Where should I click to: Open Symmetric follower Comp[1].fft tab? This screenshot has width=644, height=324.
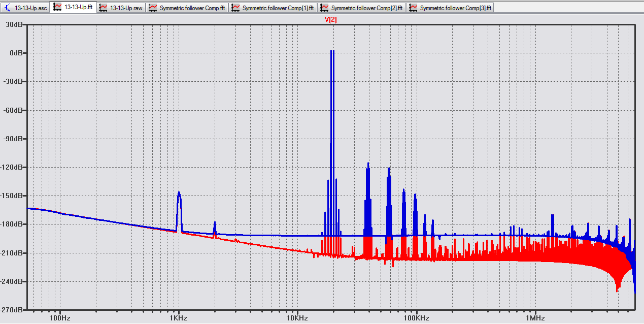coord(273,8)
